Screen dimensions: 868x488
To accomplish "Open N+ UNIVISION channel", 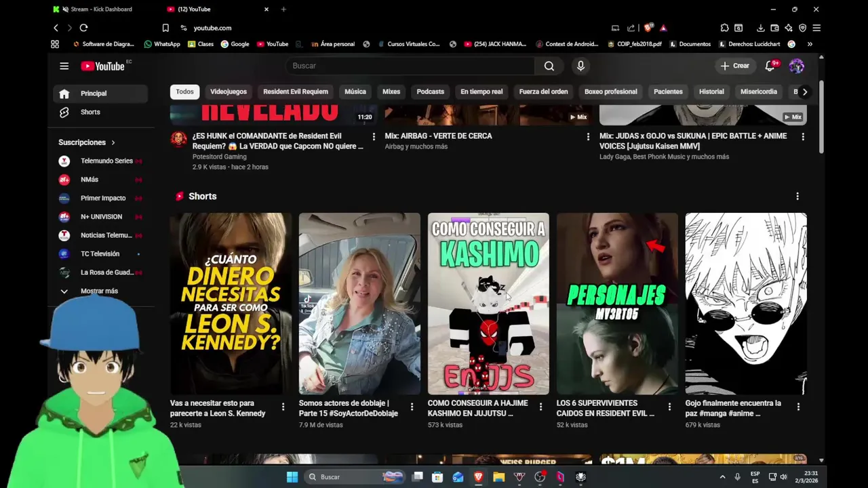I will point(100,217).
